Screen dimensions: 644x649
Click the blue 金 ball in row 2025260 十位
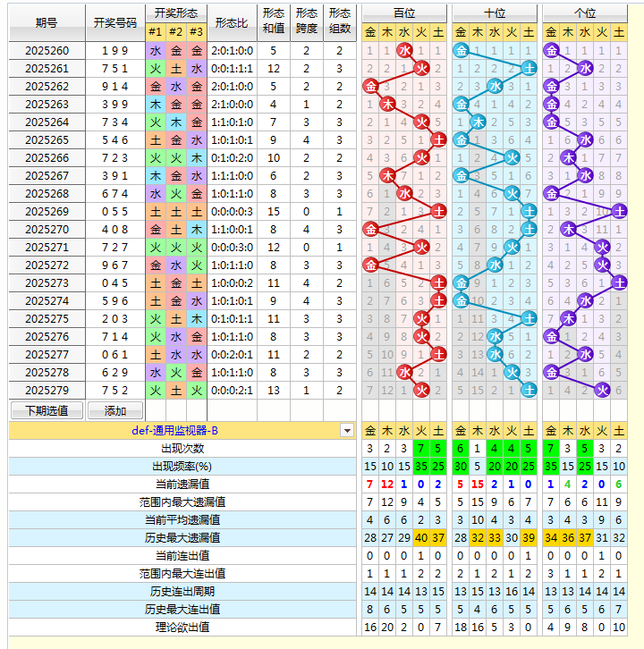click(x=461, y=50)
